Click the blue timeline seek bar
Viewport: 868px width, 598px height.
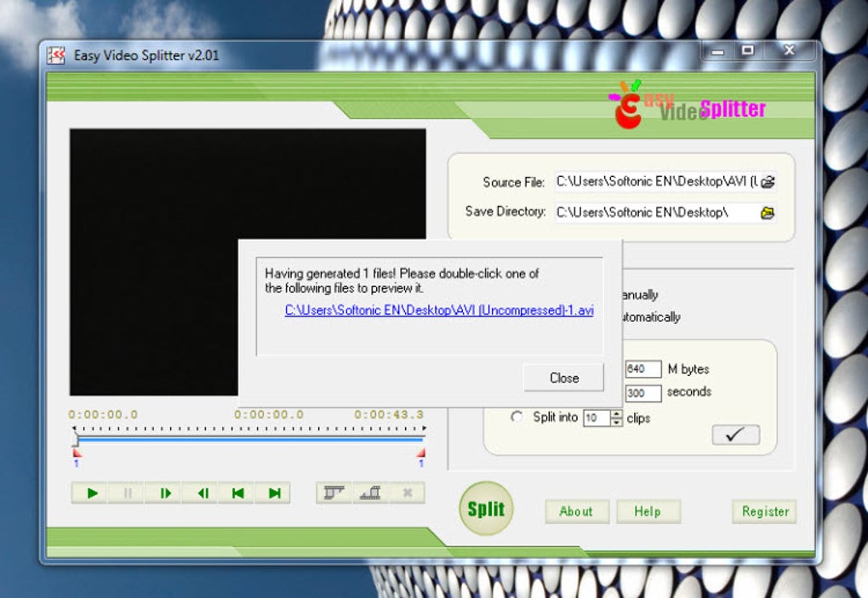click(x=252, y=439)
